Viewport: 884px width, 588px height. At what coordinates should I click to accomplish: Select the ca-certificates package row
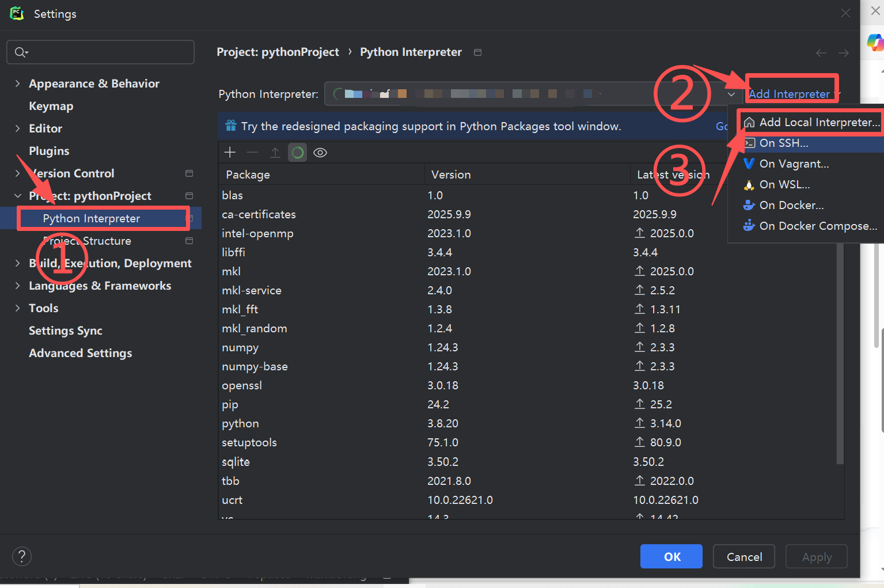527,214
